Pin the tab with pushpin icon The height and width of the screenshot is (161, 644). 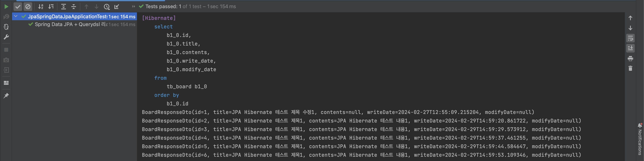6,95
